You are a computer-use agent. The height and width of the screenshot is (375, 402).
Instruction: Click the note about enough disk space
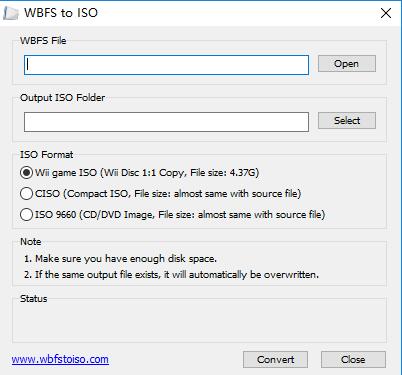tap(120, 259)
